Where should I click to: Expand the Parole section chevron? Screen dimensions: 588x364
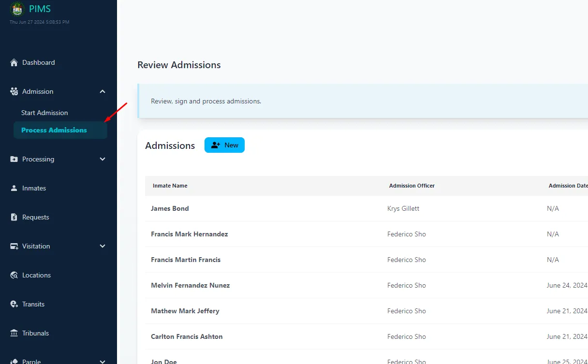pos(102,361)
